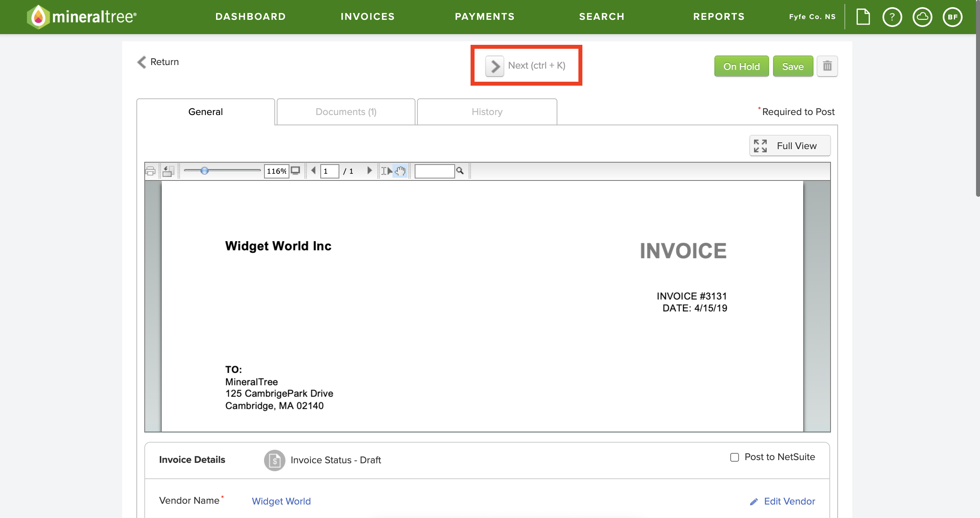Click 'DATE: 4/15/19' text in document

695,308
